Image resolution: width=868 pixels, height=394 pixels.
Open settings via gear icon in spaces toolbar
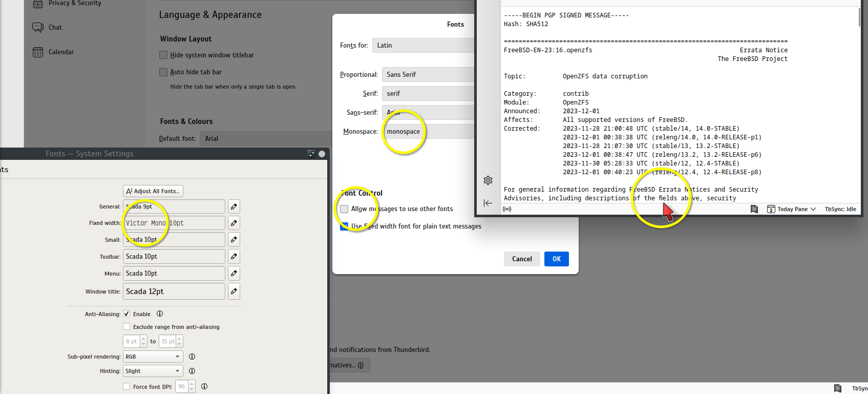pyautogui.click(x=488, y=180)
